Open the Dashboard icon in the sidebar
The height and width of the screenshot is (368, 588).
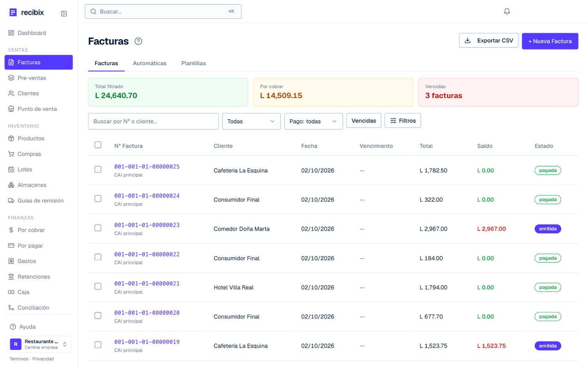[x=11, y=33]
